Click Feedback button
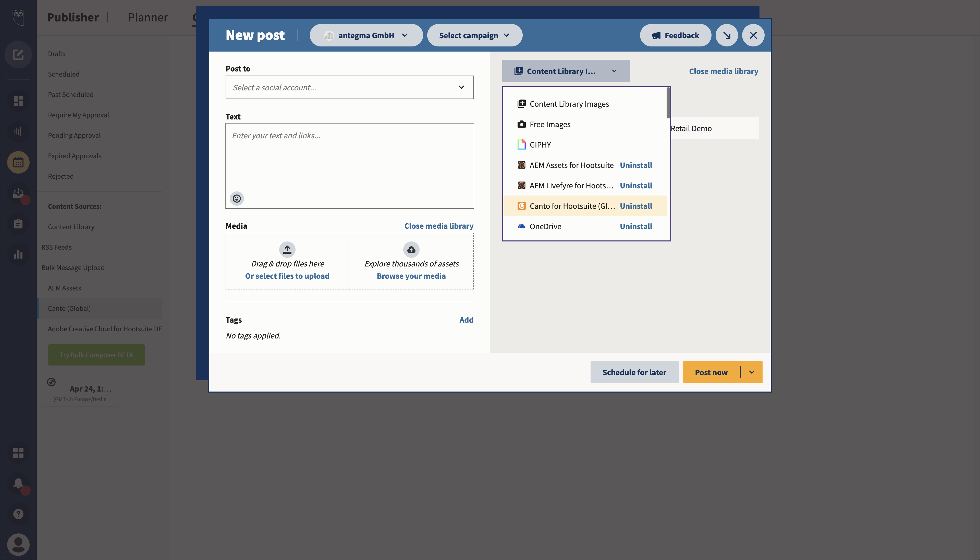This screenshot has height=560, width=980. pos(676,35)
